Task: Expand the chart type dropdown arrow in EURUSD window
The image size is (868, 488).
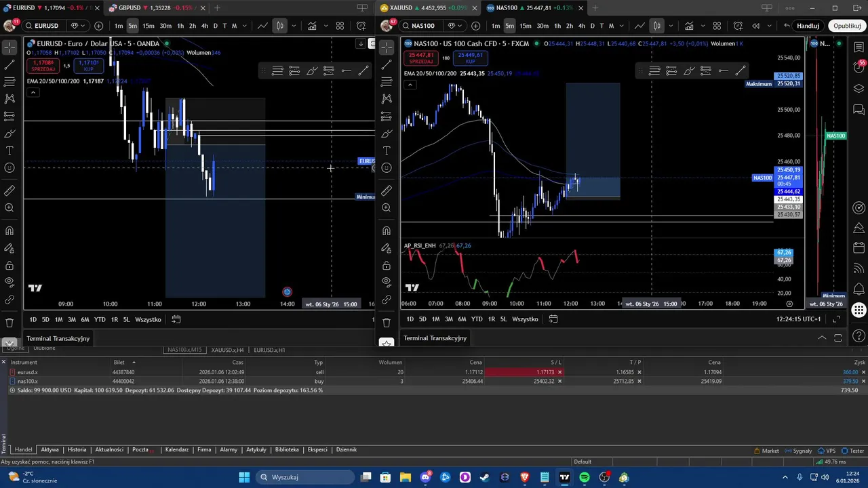Action: pyautogui.click(x=293, y=26)
